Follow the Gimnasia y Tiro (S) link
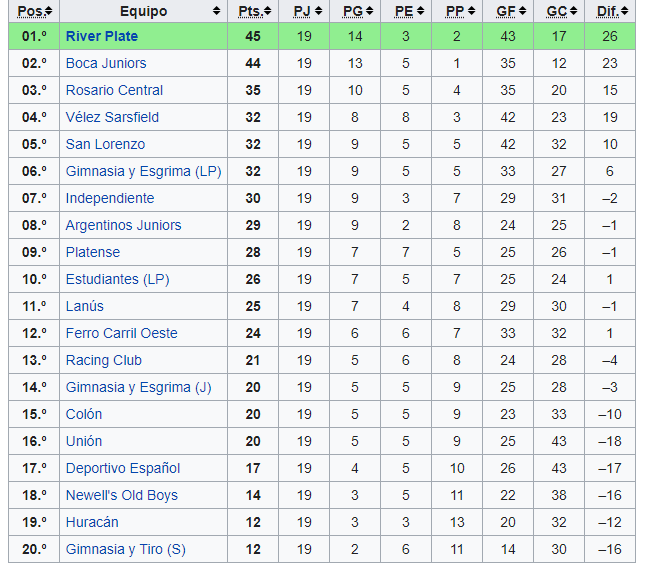 coord(126,549)
